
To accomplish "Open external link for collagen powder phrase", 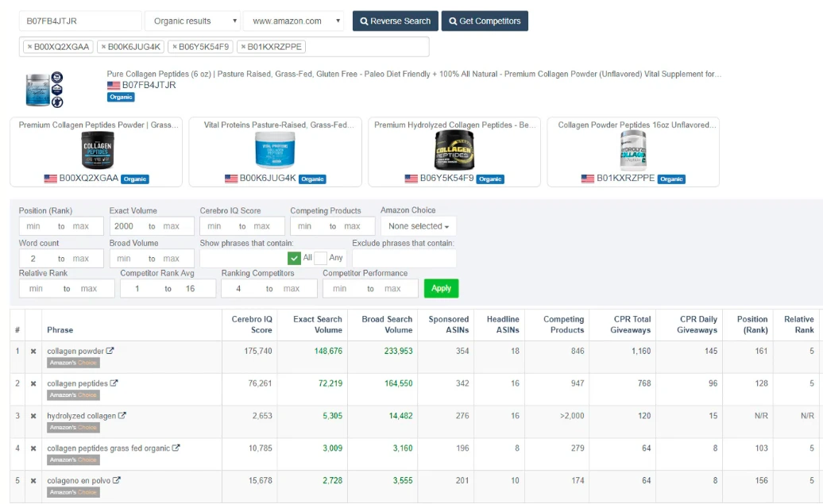I will click(110, 351).
